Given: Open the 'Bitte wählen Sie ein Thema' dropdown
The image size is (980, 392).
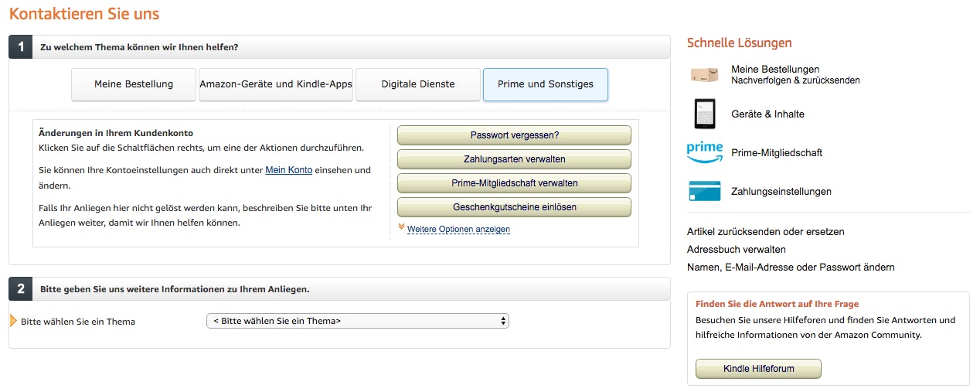Looking at the screenshot, I should tap(357, 321).
